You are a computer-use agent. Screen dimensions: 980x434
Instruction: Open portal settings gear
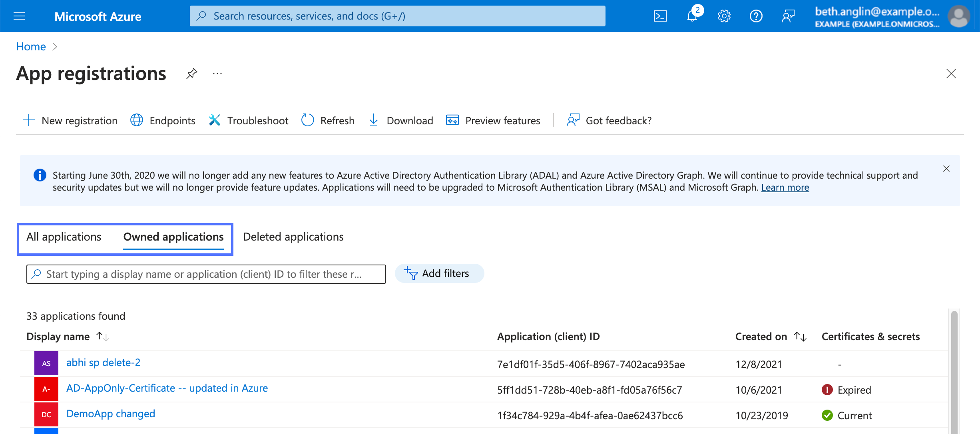724,16
